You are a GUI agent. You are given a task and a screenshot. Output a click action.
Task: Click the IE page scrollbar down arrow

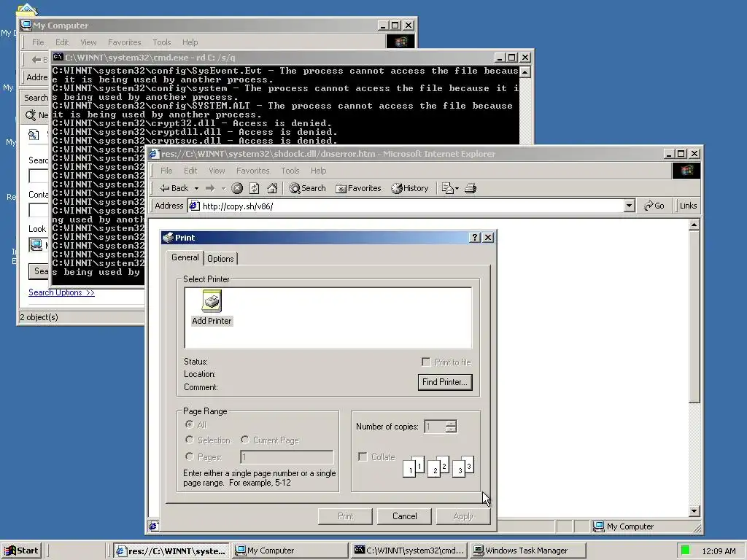tap(694, 511)
